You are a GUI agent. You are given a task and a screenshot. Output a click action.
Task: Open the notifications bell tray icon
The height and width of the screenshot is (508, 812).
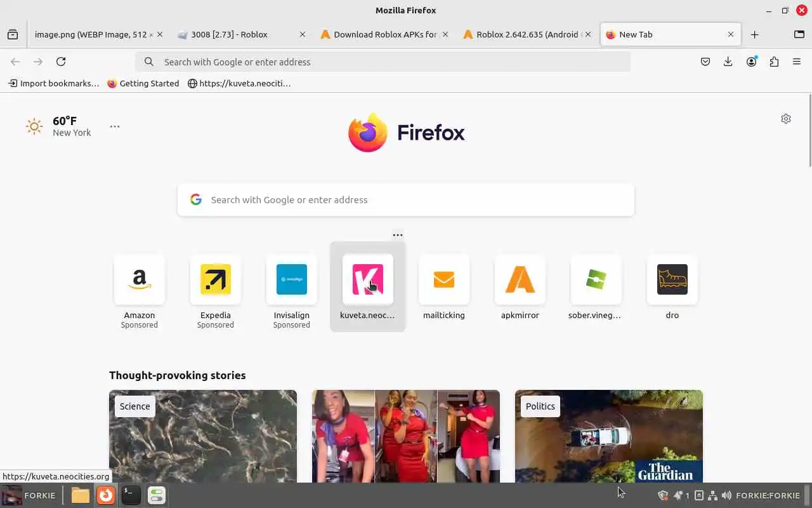coord(678,495)
